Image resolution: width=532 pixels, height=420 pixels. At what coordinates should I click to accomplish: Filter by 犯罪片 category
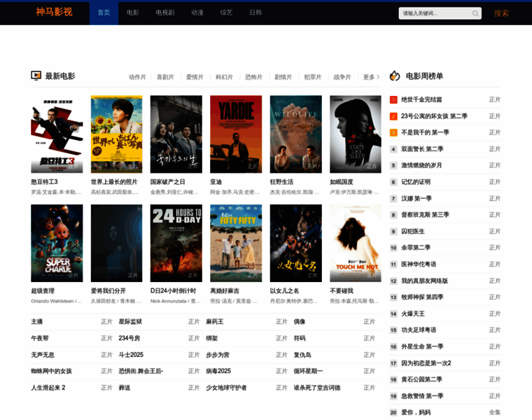313,77
